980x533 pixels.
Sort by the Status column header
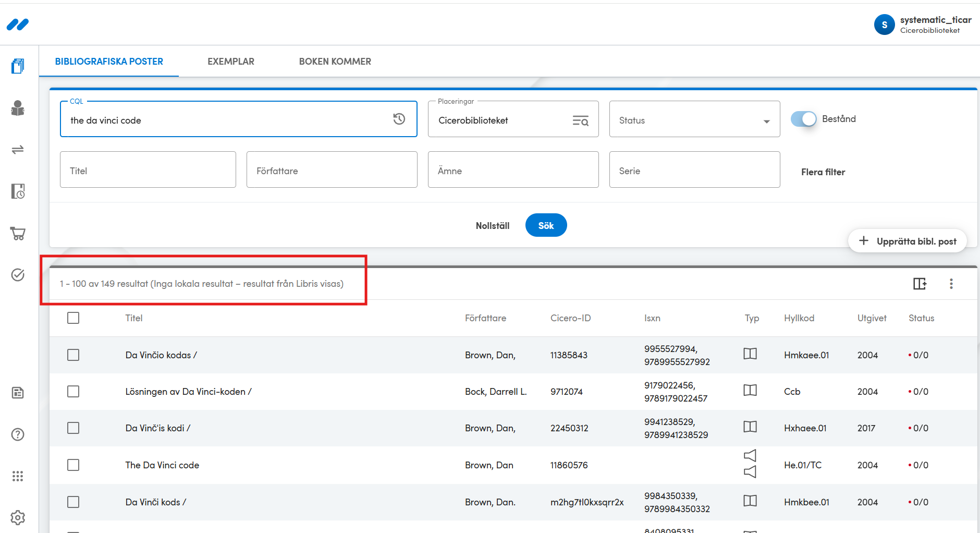(x=922, y=318)
